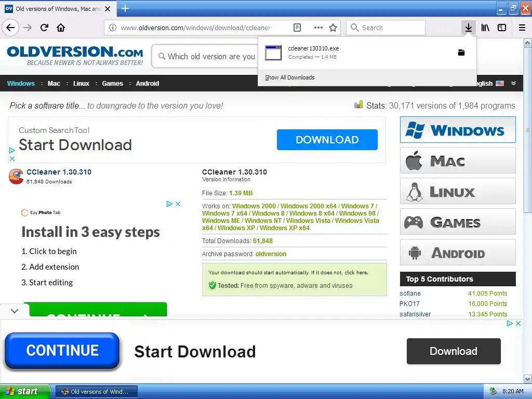The width and height of the screenshot is (532, 399).
Task: Click the US flag language icon
Action: pyautogui.click(x=500, y=83)
